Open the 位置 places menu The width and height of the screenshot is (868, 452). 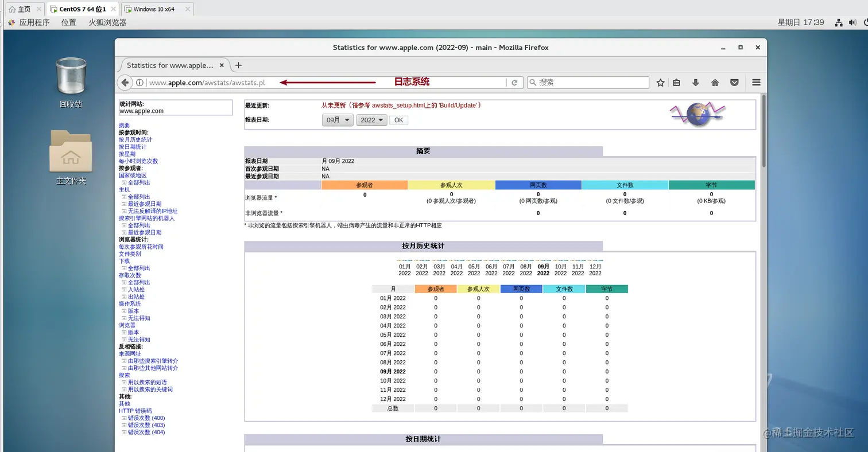[x=69, y=22]
